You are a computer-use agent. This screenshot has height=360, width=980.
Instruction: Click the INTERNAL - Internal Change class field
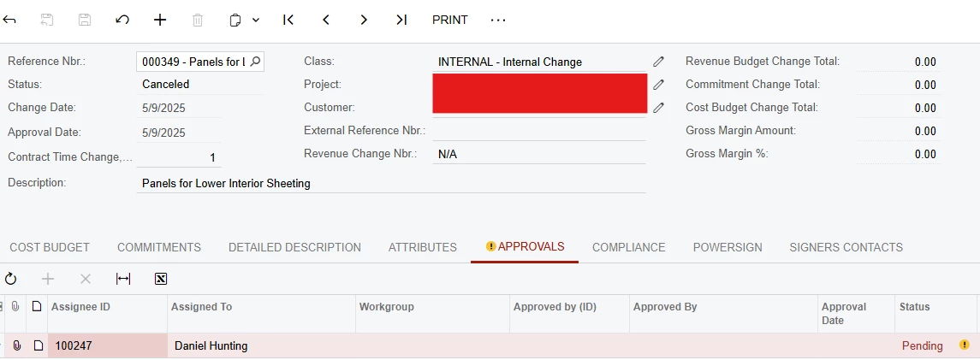pos(538,62)
